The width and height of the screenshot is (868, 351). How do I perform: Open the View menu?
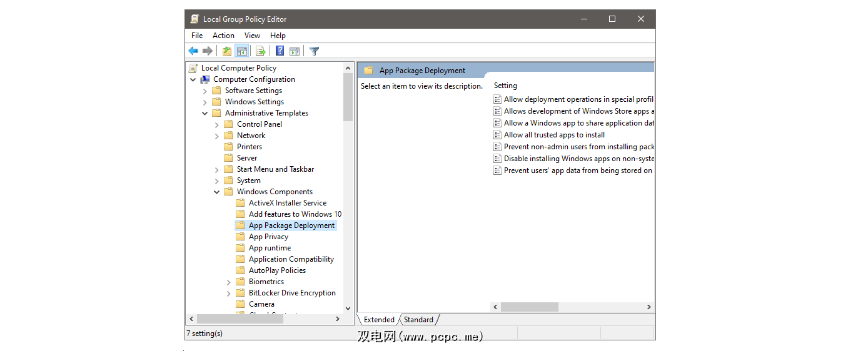252,36
